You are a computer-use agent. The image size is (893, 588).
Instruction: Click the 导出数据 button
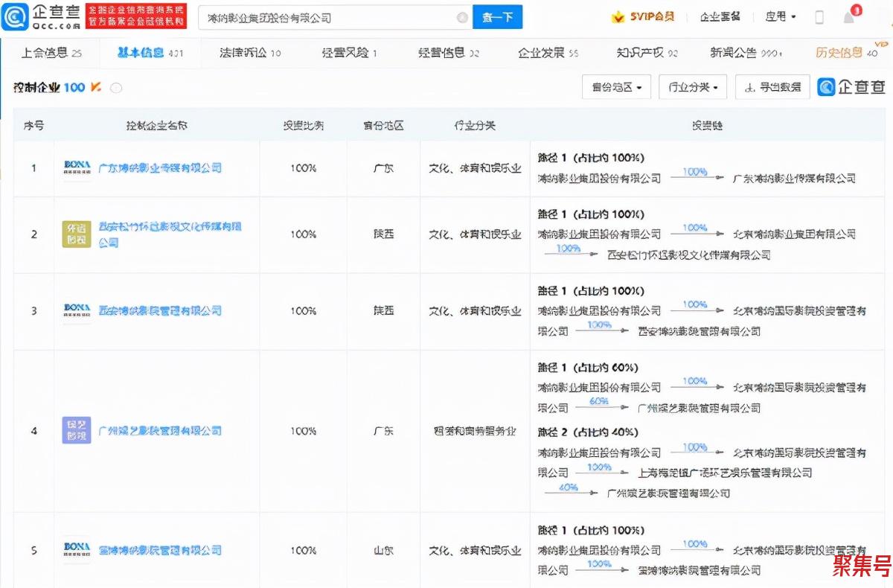(x=772, y=88)
